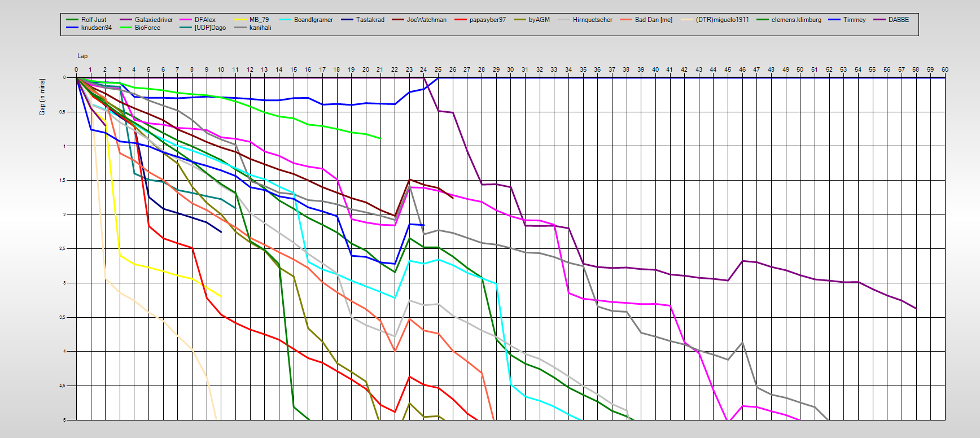The width and height of the screenshot is (980, 438).
Task: Click lap 60 on the lap axis
Action: (x=944, y=69)
